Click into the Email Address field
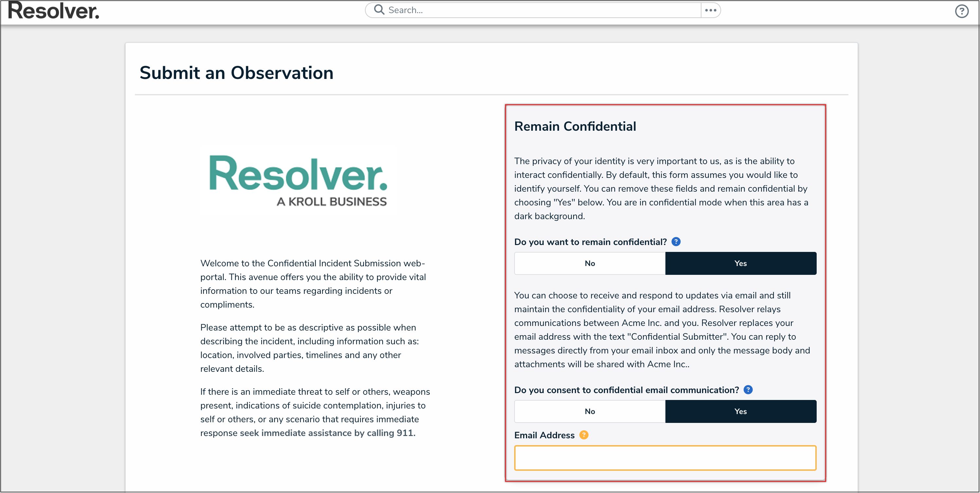This screenshot has width=980, height=493. point(665,458)
